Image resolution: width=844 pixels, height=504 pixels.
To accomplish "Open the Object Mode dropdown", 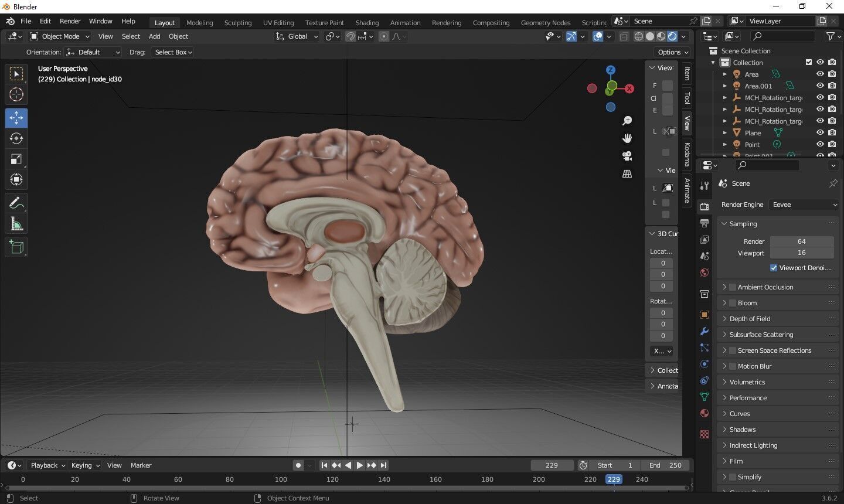I will [x=60, y=36].
